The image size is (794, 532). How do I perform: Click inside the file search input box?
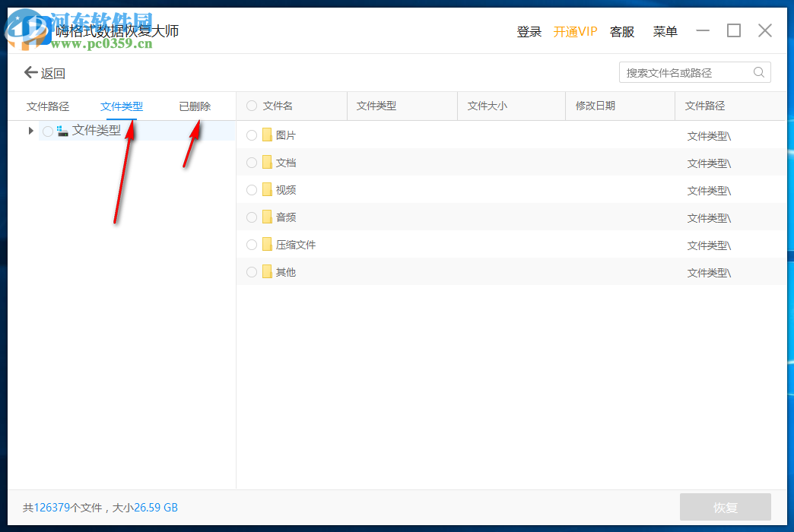684,72
